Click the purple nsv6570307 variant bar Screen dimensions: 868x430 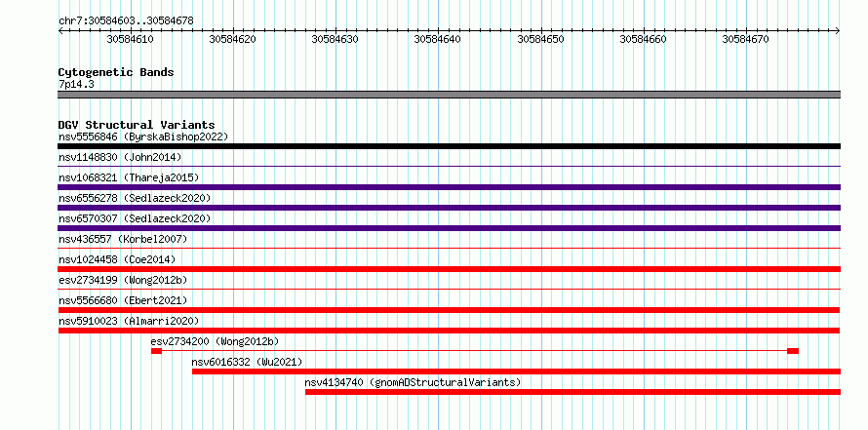point(449,228)
